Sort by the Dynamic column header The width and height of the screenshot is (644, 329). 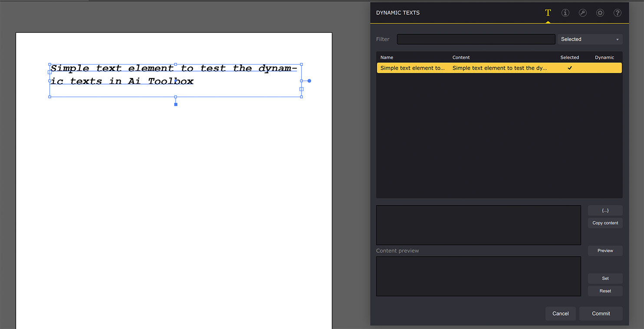coord(604,57)
